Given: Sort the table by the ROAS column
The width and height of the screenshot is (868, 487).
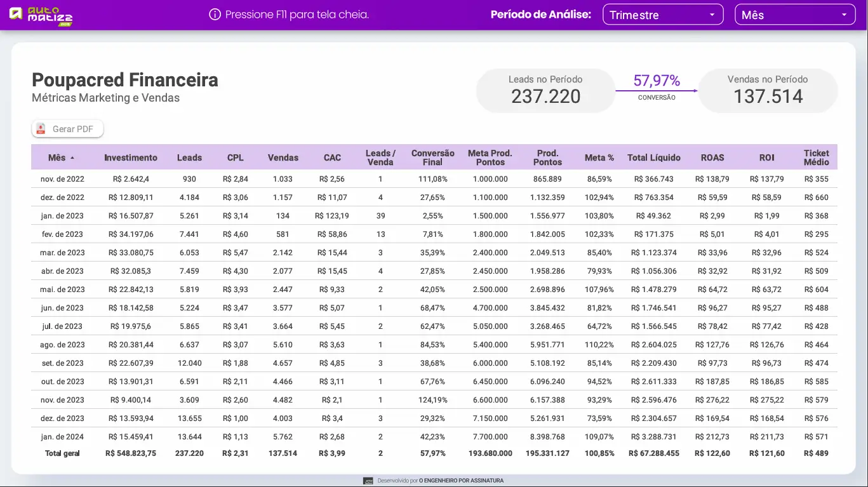Looking at the screenshot, I should 712,157.
